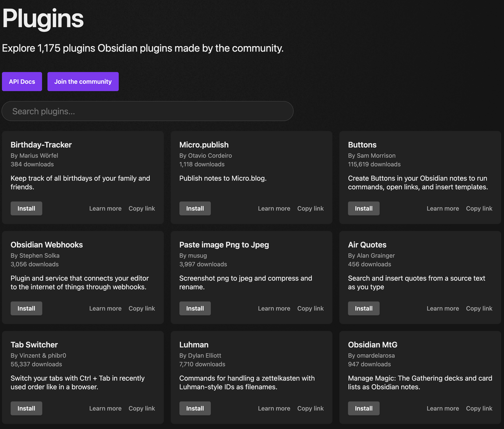The width and height of the screenshot is (504, 429).
Task: Click author text By Alan Grainger
Action: click(x=371, y=255)
